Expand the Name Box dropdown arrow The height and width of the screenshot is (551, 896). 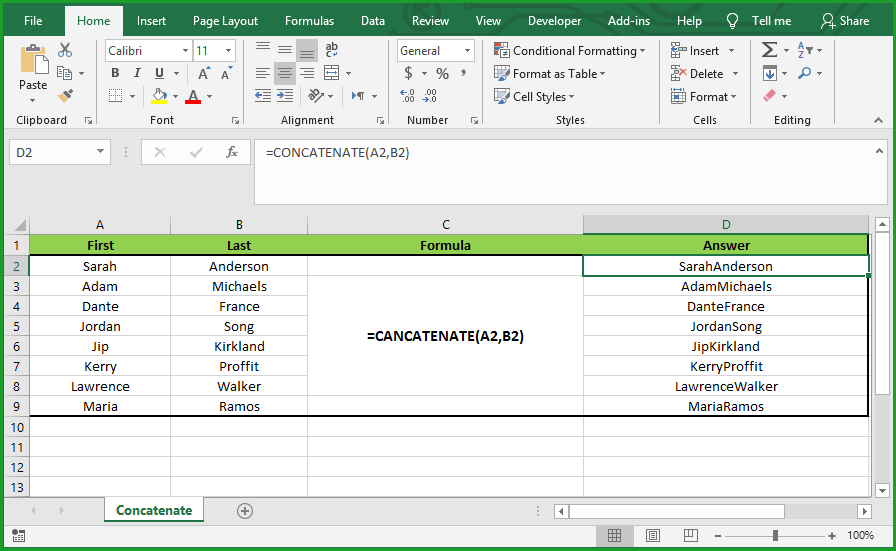pyautogui.click(x=101, y=152)
